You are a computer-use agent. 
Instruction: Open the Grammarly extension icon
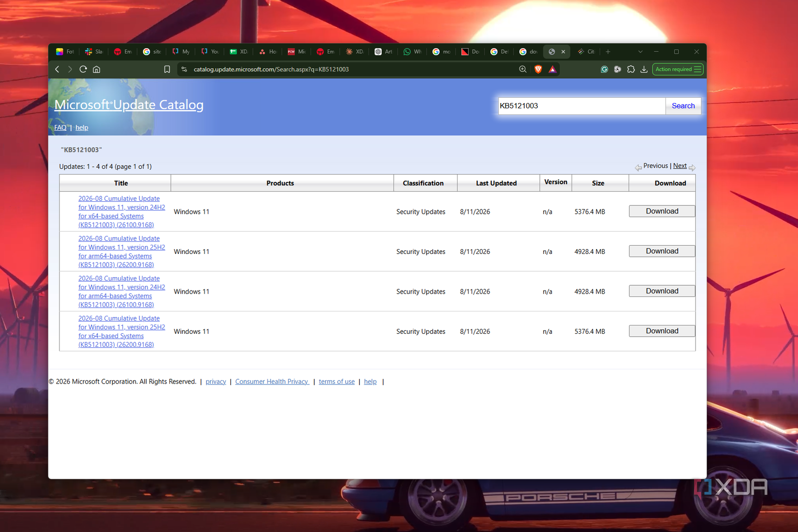tap(604, 69)
